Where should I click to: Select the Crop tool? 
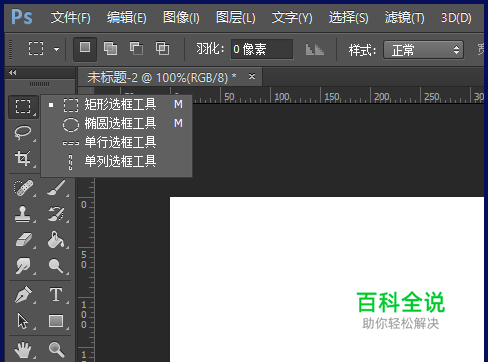point(23,158)
